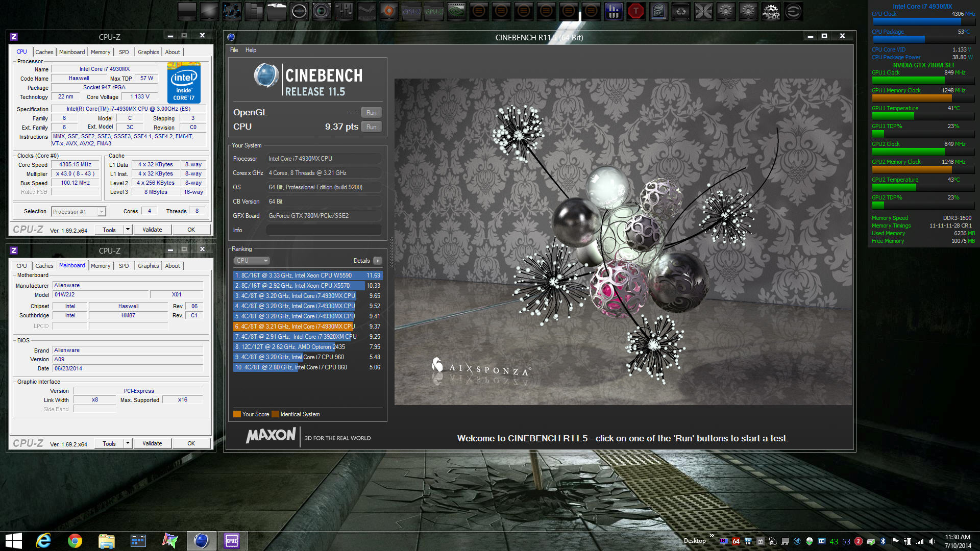Expand the Desktop toolbar chevron in taskbar
The width and height of the screenshot is (980, 551).
pos(712,536)
